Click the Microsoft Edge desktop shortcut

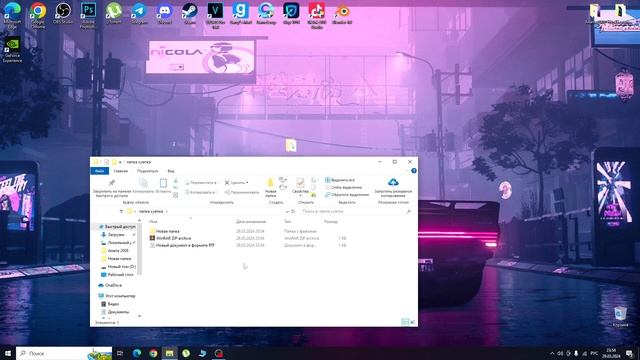(12, 15)
